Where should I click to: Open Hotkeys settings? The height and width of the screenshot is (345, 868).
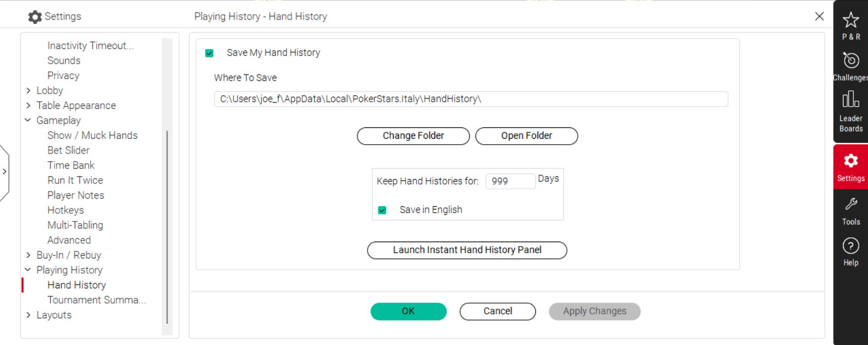pos(65,210)
